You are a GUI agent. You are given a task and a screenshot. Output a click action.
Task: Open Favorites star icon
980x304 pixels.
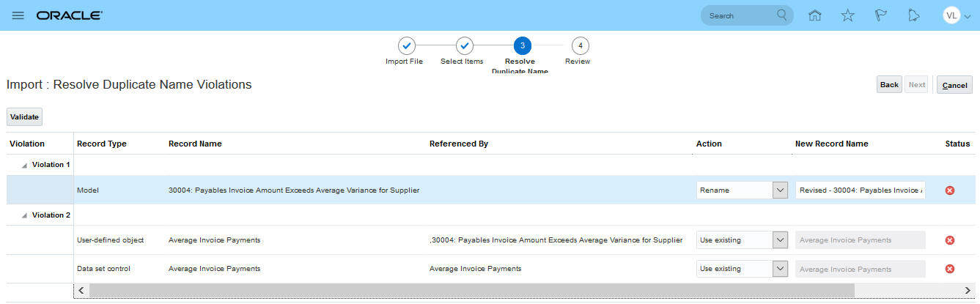coord(847,15)
